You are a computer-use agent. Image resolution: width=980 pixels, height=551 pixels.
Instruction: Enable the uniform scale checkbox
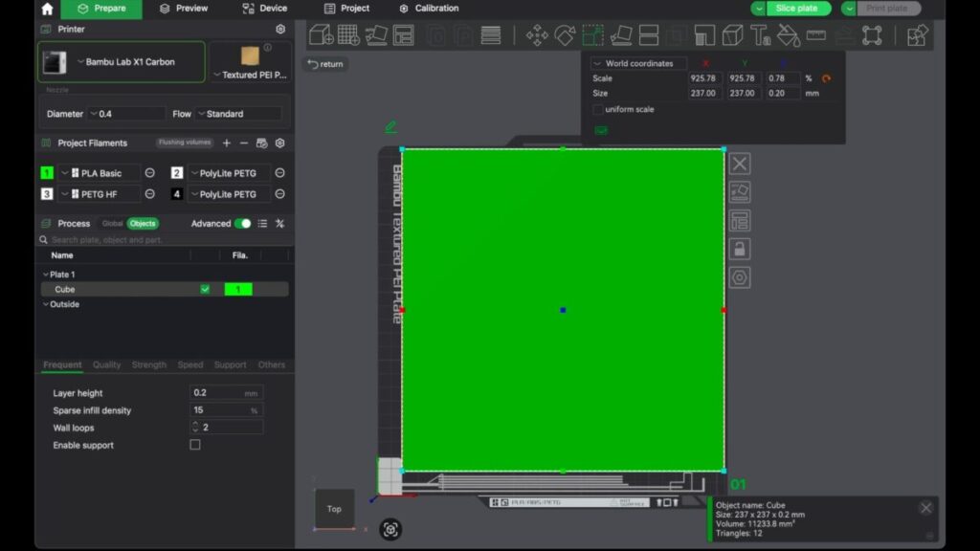point(598,109)
